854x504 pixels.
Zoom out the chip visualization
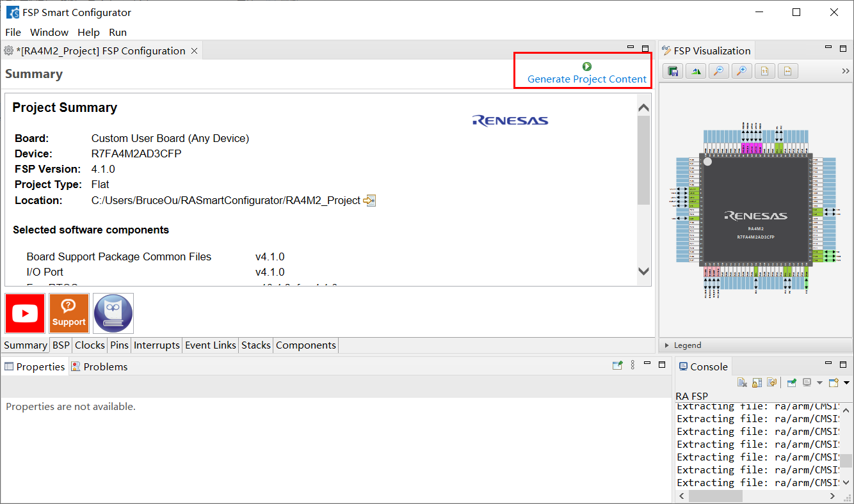click(x=719, y=71)
